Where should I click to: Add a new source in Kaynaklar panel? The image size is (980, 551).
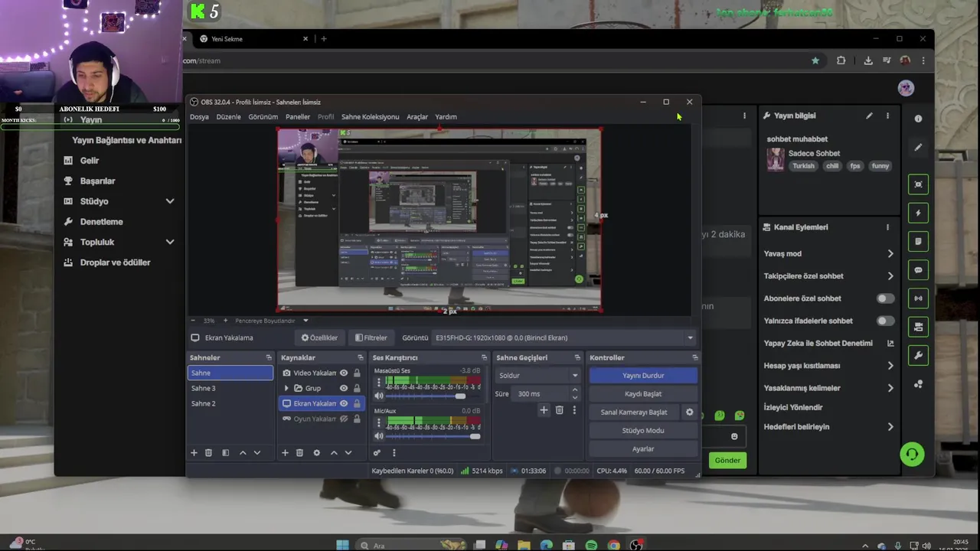[285, 453]
